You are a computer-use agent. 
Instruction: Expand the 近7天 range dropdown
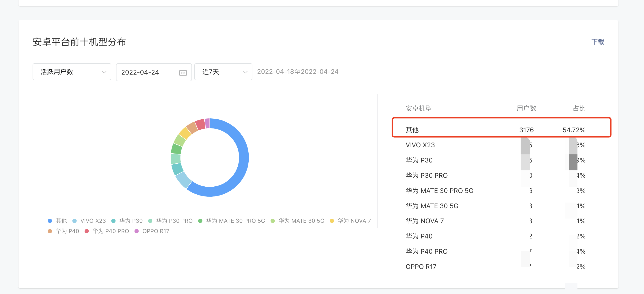223,72
